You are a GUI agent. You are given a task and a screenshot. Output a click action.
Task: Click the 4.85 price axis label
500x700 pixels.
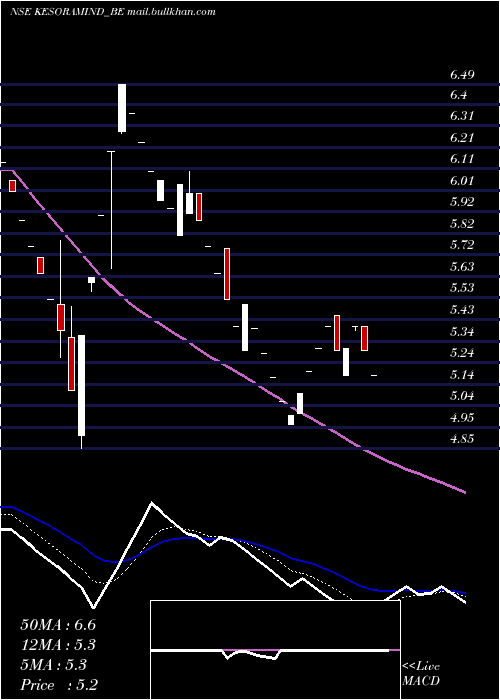pyautogui.click(x=462, y=438)
